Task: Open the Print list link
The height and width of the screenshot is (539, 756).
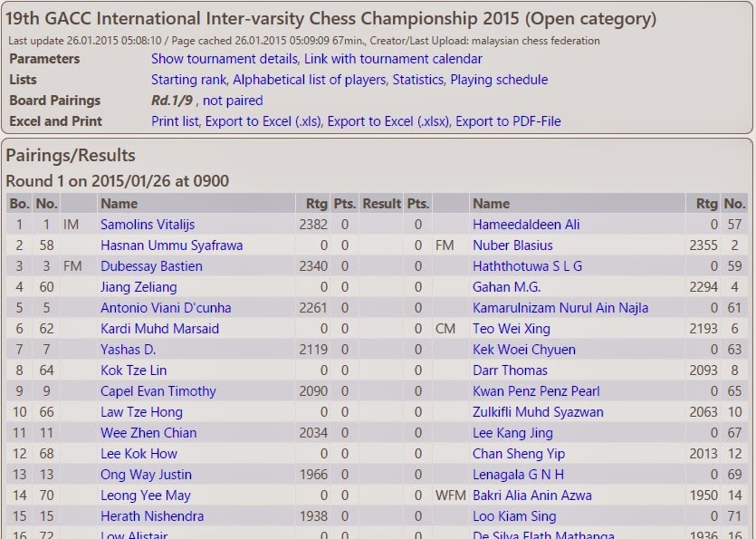Action: coord(176,121)
